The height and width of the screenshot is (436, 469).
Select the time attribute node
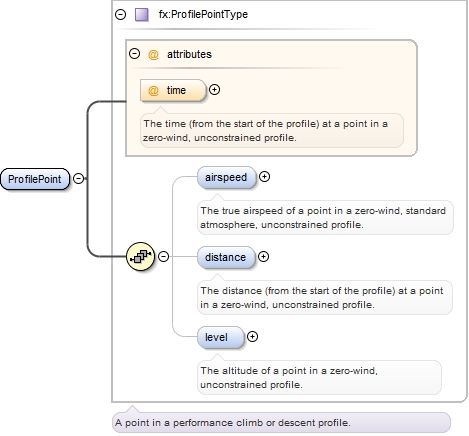(173, 90)
